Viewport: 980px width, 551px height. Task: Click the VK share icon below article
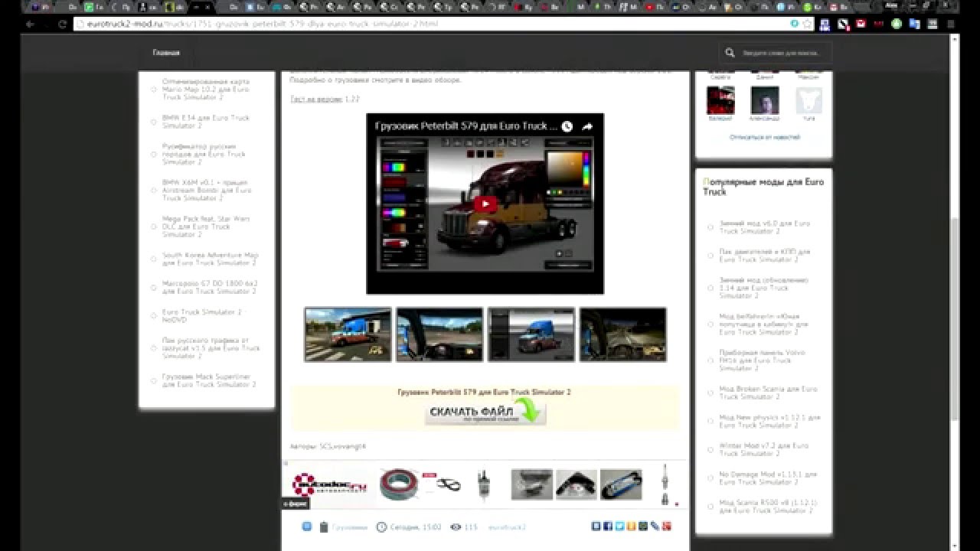[x=596, y=527]
